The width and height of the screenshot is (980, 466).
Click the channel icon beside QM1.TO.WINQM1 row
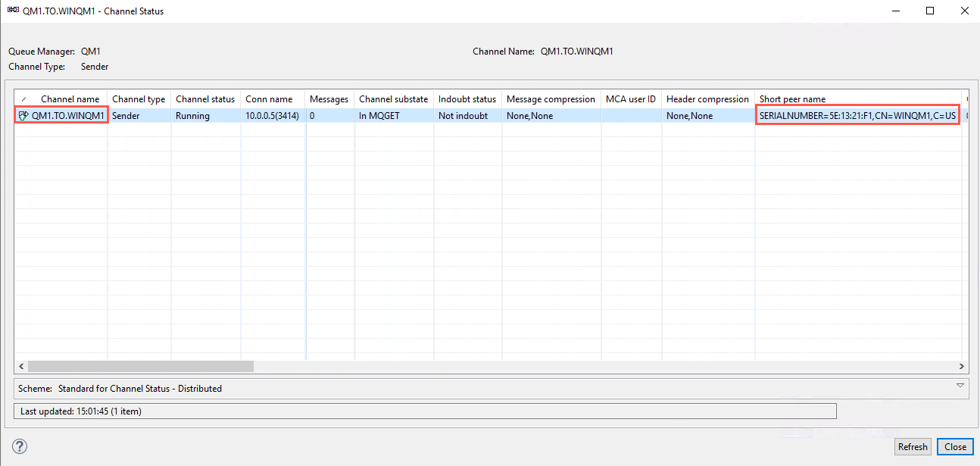pos(23,116)
